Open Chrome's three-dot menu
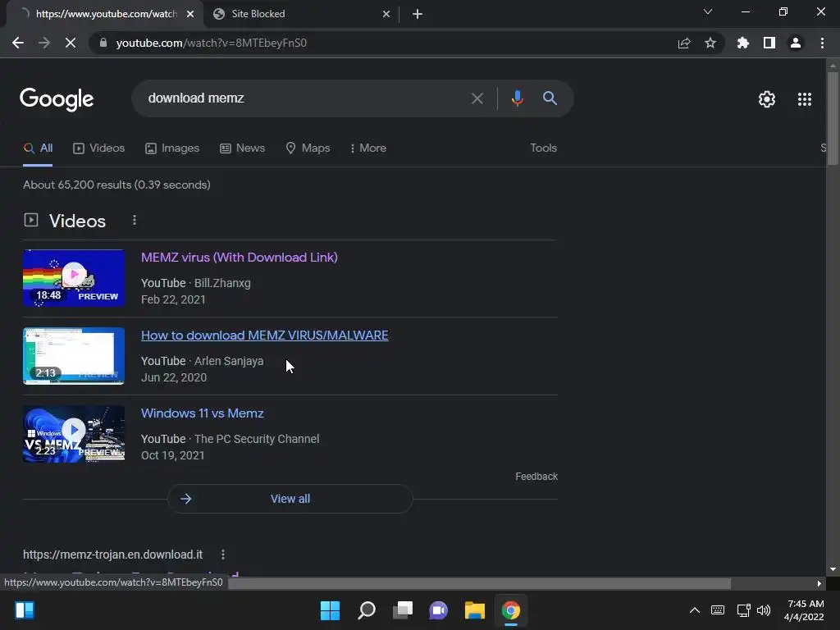 [x=822, y=43]
